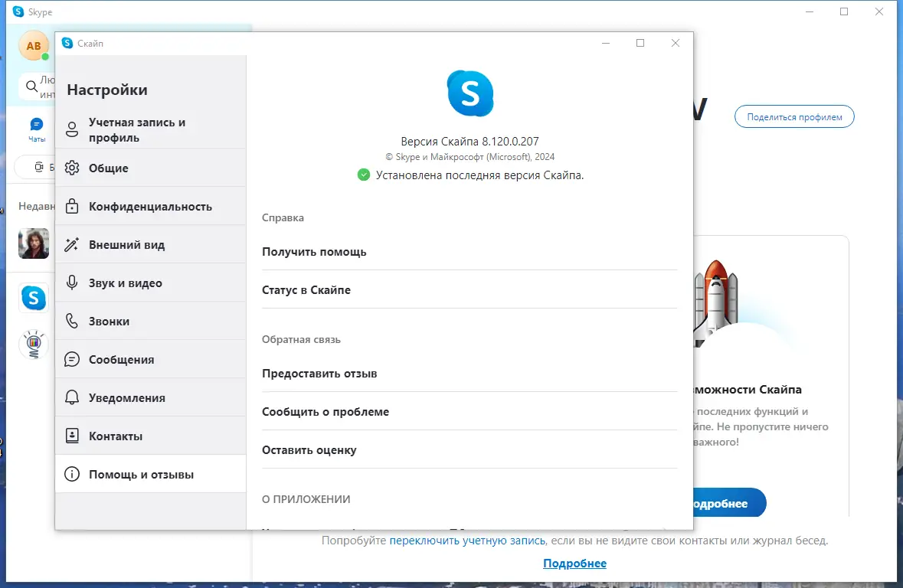Viewport: 903px width, 588px height.
Task: Open the Skype logo chat in recent list
Action: tap(34, 298)
